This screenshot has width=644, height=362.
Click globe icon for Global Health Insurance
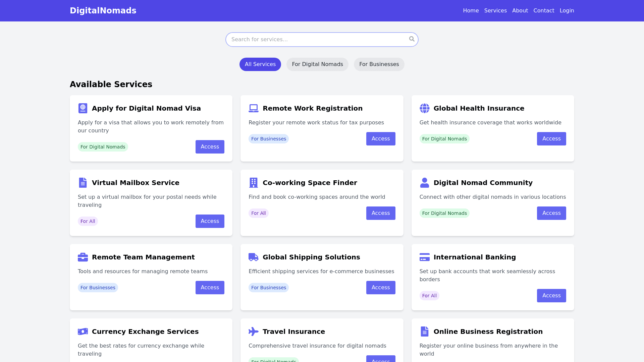pos(424,108)
